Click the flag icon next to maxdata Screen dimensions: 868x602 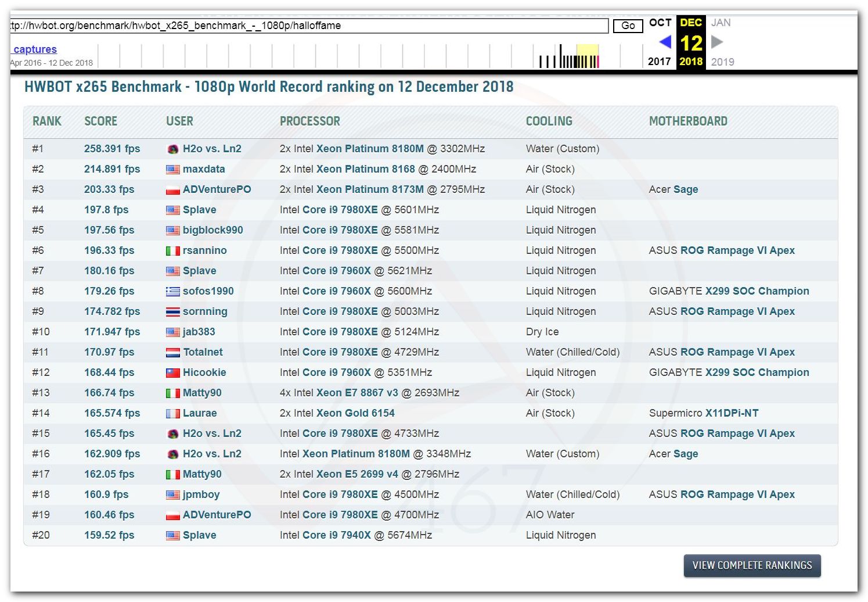(172, 170)
